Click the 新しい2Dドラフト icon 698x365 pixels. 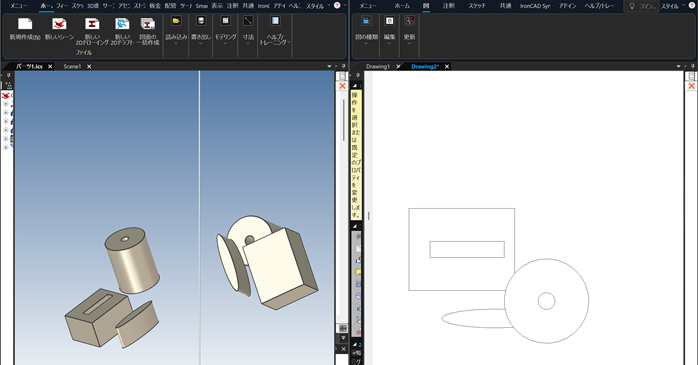(122, 24)
